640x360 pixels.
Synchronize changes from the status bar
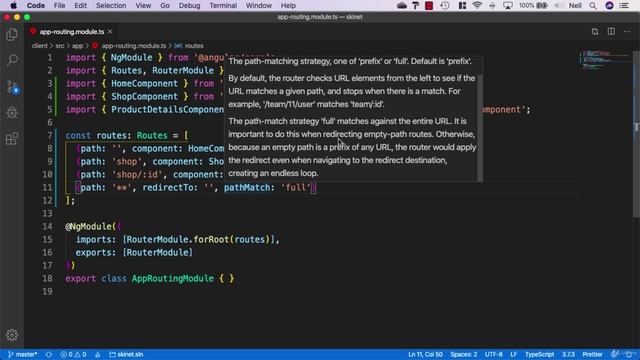[x=49, y=354]
